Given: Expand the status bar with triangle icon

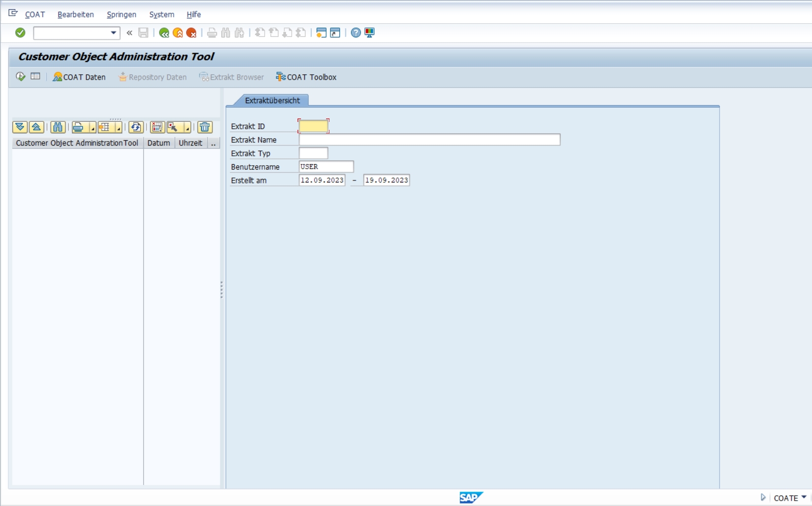Looking at the screenshot, I should [763, 498].
